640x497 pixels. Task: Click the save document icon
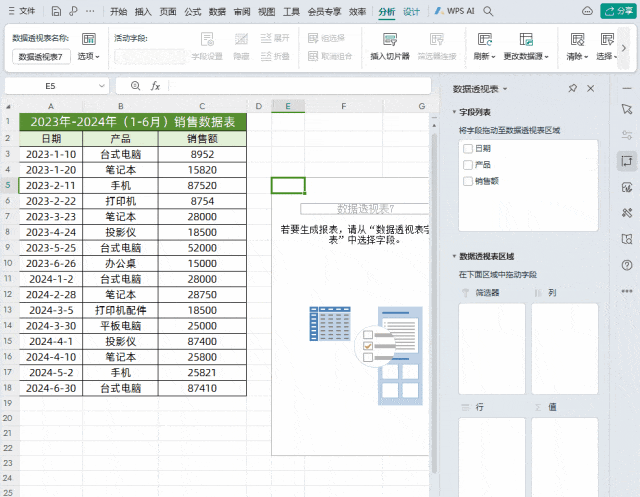point(56,11)
